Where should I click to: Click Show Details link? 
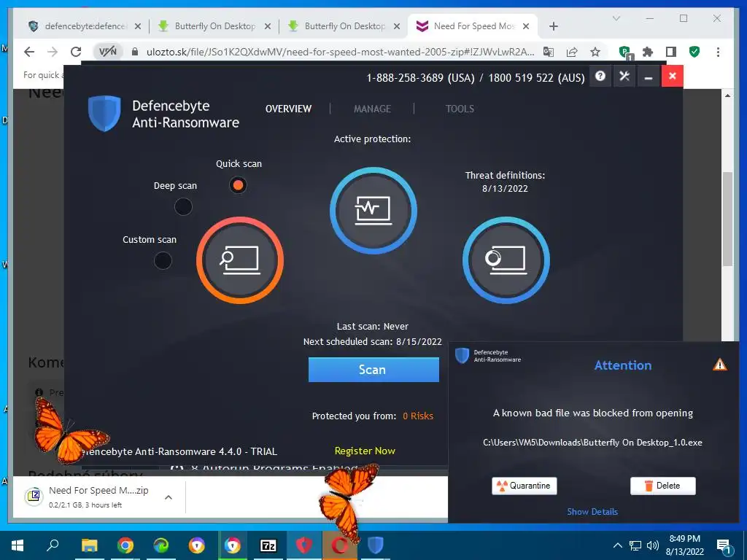point(592,511)
